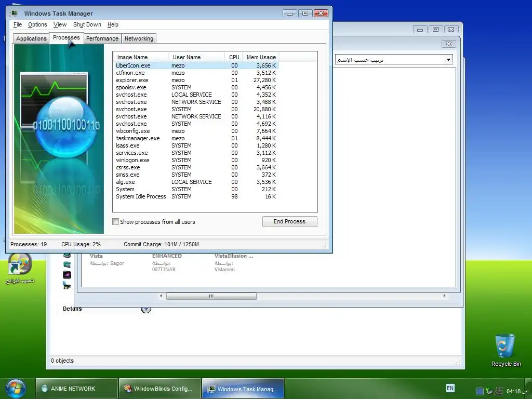This screenshot has height=399, width=532.
Task: Click the horizontal scrollbar thumb in WindowBlinds
Action: pyautogui.click(x=211, y=296)
